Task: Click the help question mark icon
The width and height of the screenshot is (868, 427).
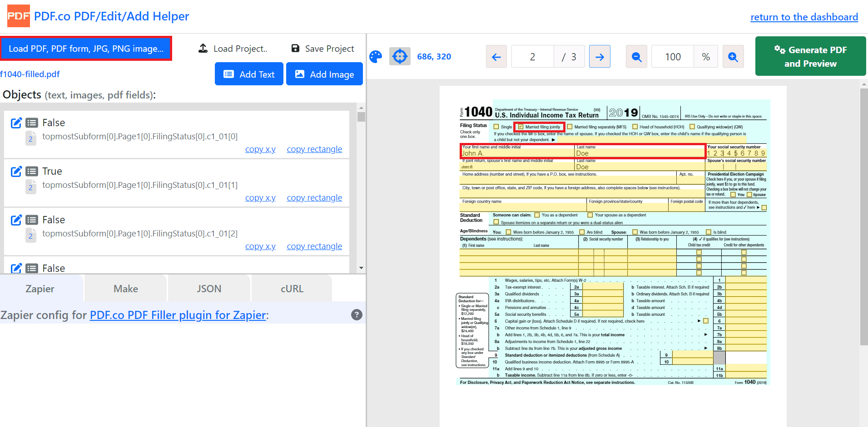Action: coord(357,315)
